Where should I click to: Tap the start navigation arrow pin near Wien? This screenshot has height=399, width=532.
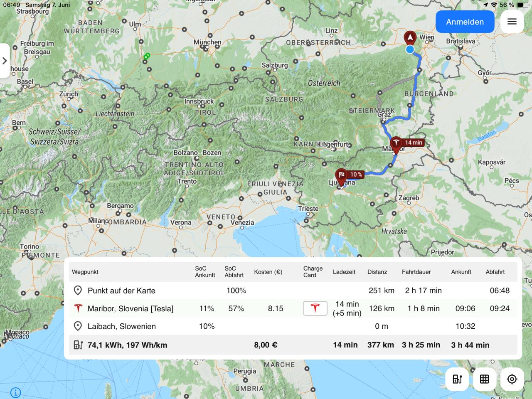(x=410, y=38)
